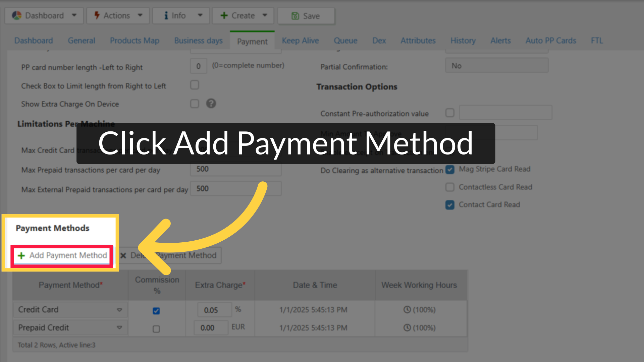Open Credit Card row working hours clock
Screen dimensions: 644x362
(x=407, y=310)
